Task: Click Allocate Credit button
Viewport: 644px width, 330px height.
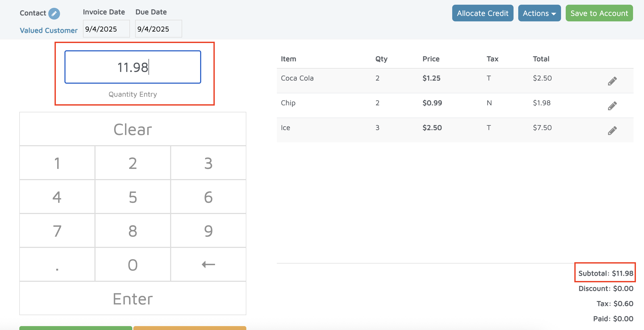Action: coord(482,13)
